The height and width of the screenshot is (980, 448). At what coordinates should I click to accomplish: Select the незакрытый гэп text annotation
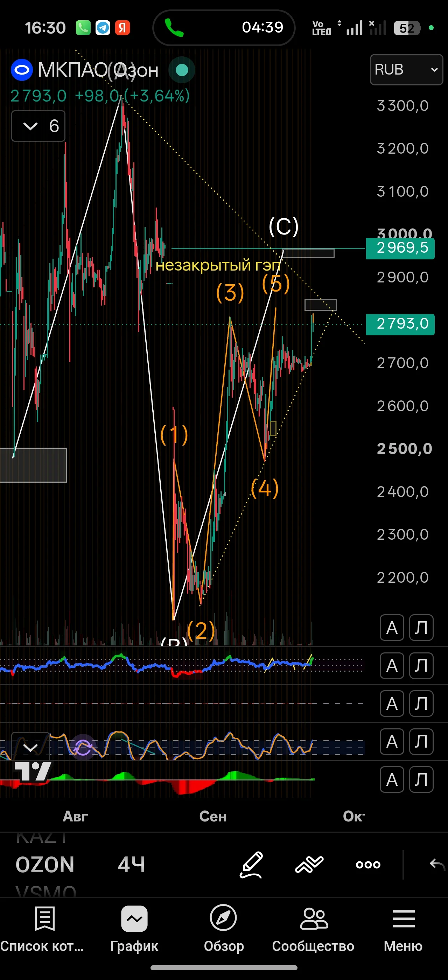[218, 265]
